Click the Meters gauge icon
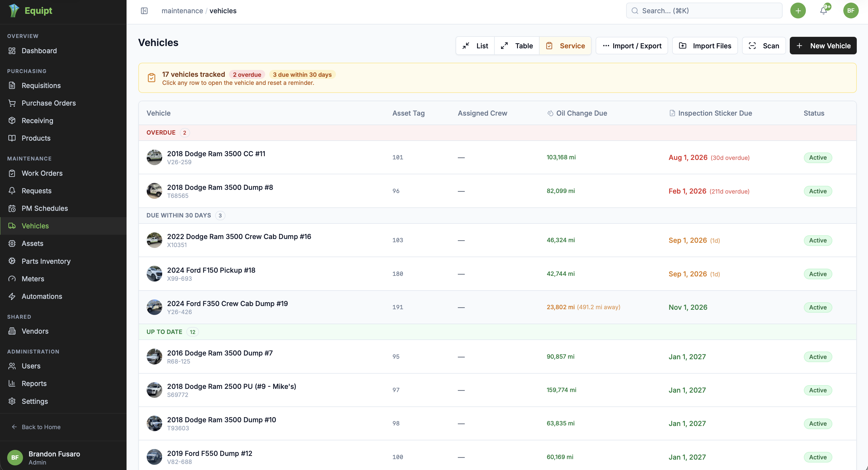Image resolution: width=868 pixels, height=470 pixels. pyautogui.click(x=12, y=279)
